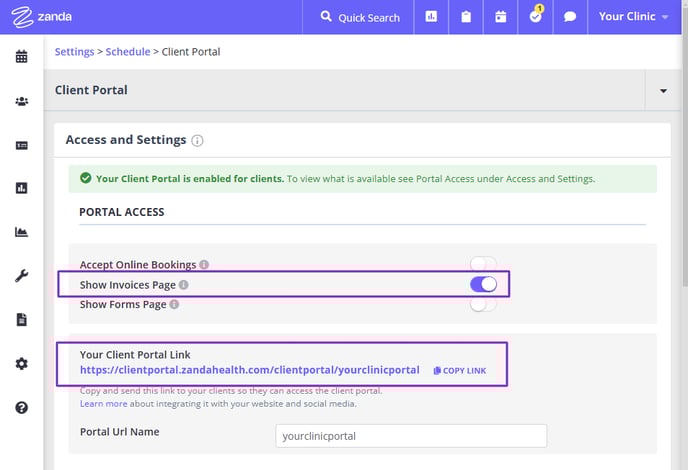Open the Your Clinic account dropdown
This screenshot has height=470, width=688.
click(634, 17)
